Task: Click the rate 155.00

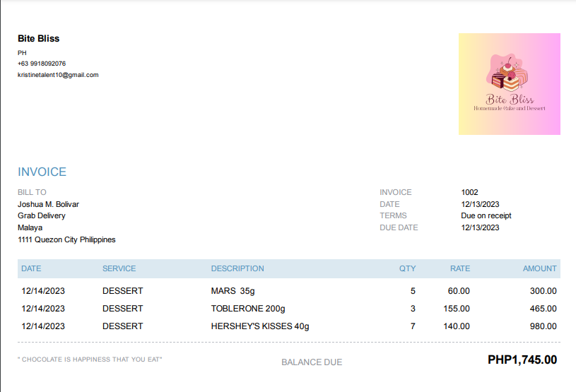Action: pyautogui.click(x=457, y=309)
